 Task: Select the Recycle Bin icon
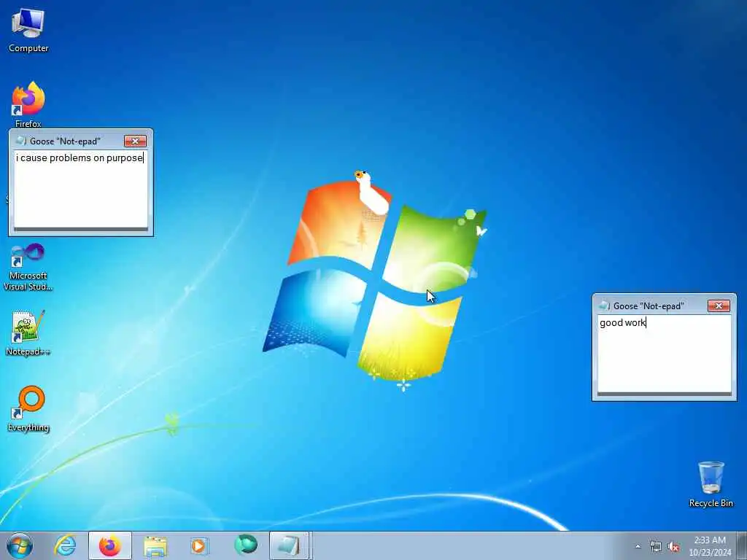[x=711, y=484]
